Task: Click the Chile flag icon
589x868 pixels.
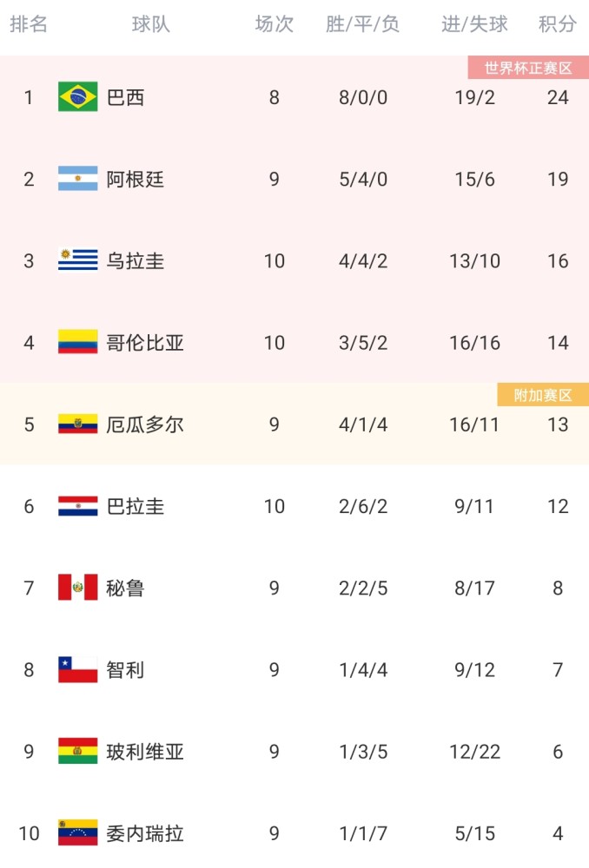Action: (x=77, y=669)
